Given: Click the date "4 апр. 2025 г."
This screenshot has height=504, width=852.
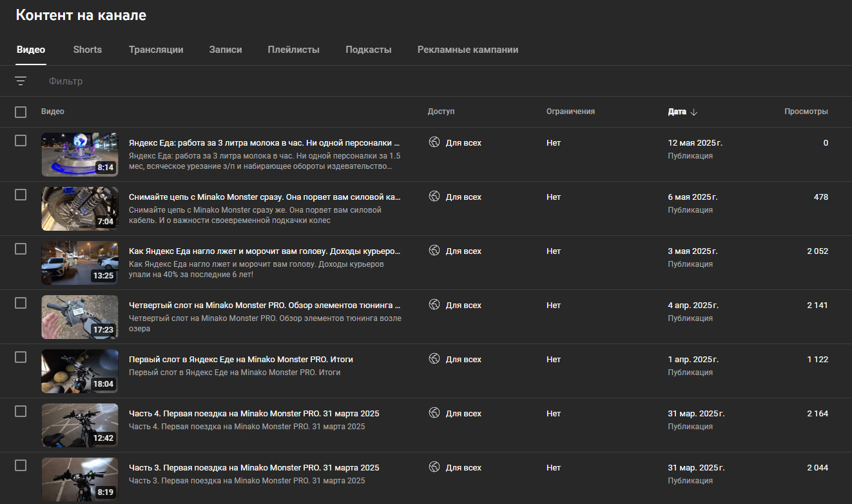Looking at the screenshot, I should (x=693, y=305).
